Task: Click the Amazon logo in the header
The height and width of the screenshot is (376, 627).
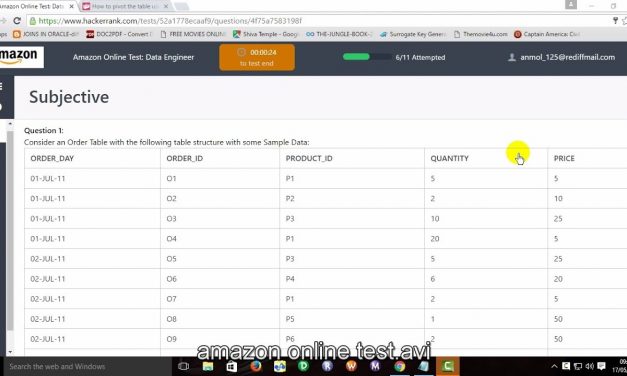Action: pos(21,56)
